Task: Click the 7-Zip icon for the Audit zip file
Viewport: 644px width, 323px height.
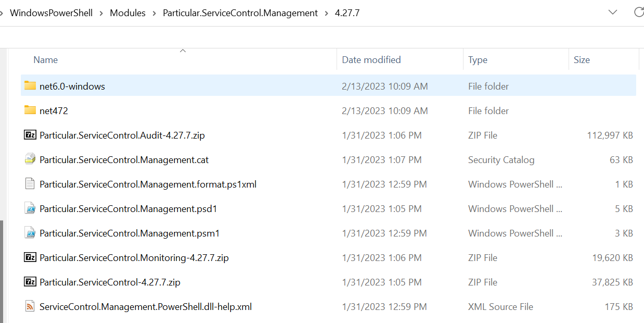Action: (30, 134)
